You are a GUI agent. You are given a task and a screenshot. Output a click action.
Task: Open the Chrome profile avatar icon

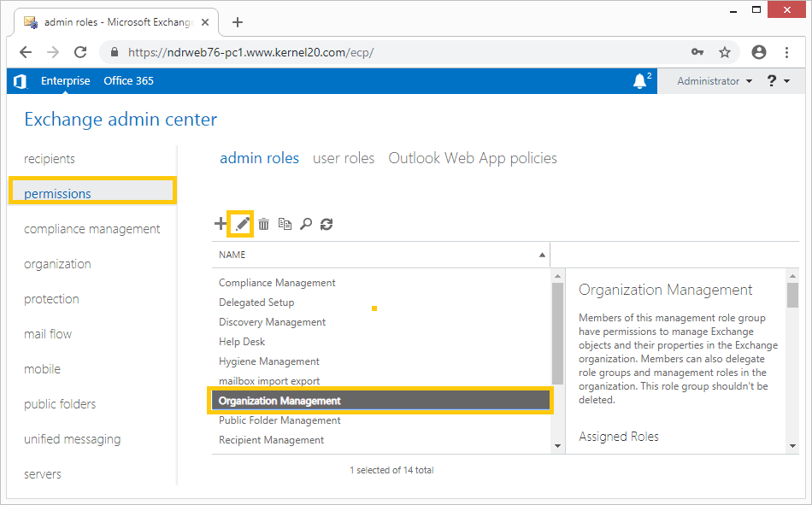pos(759,52)
